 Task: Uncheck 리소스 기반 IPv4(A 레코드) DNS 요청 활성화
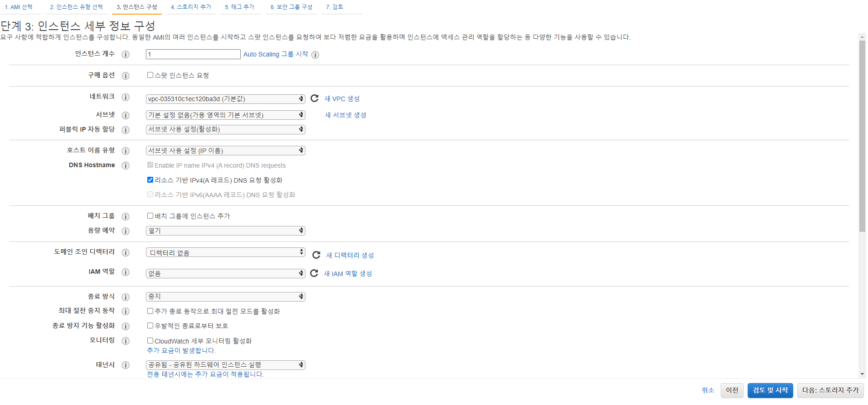click(150, 180)
